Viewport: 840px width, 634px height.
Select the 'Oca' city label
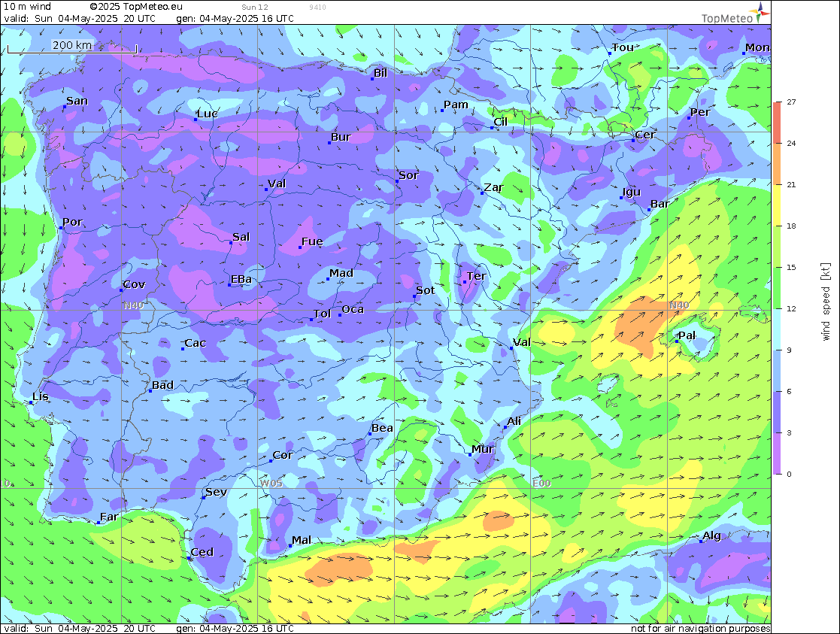click(x=353, y=308)
